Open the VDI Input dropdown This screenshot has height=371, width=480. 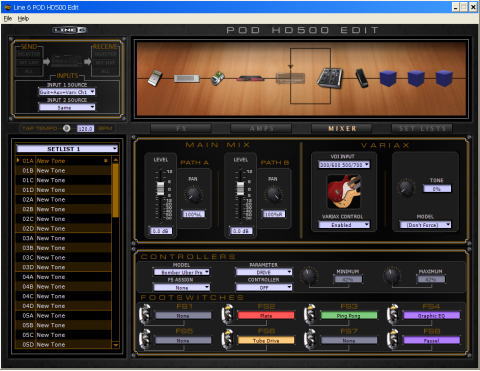(344, 164)
